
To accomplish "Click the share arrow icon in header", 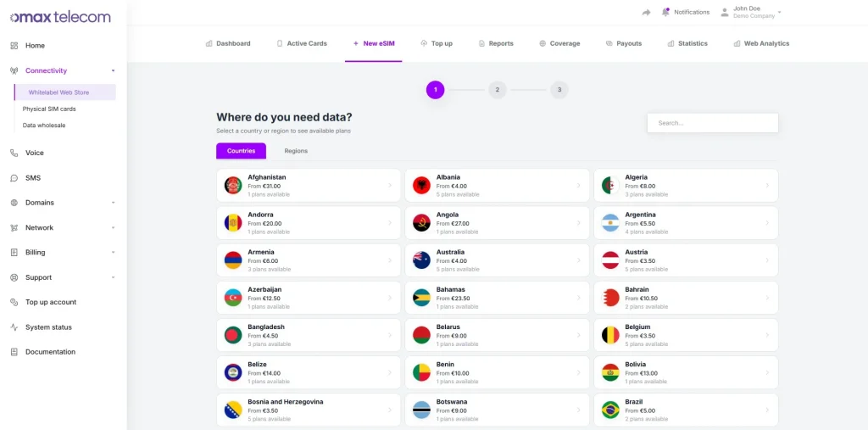I will point(646,12).
